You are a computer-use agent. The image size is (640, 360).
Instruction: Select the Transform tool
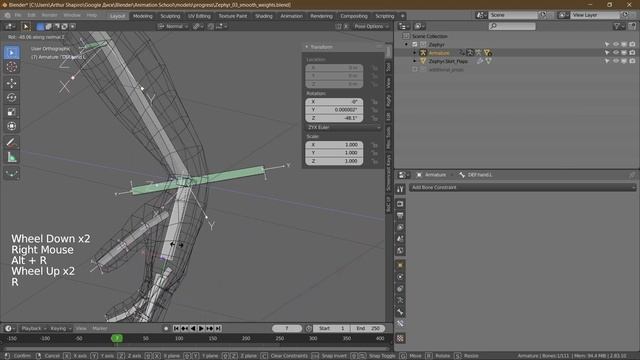(x=11, y=126)
